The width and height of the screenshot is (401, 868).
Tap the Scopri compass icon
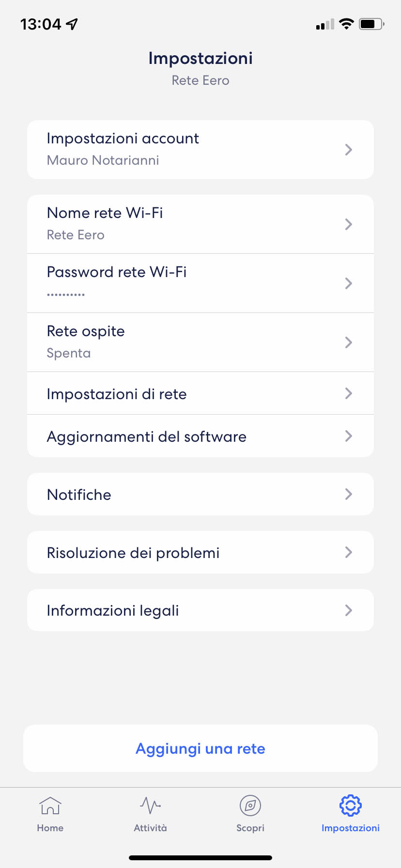250,806
